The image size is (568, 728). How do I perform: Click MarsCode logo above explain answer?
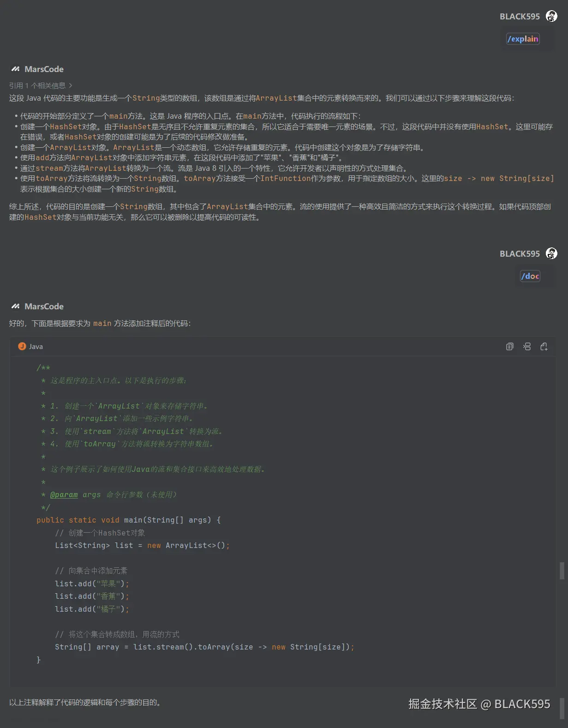[x=16, y=69]
